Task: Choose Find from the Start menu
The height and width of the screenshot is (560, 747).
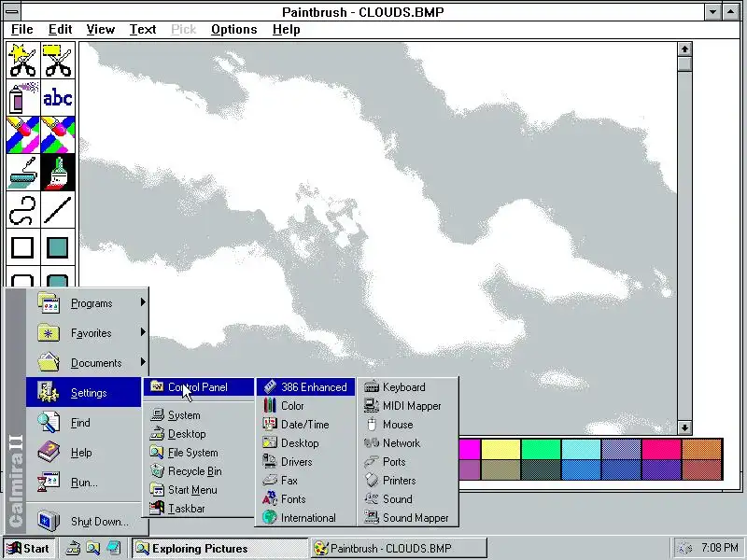Action: tap(84, 423)
